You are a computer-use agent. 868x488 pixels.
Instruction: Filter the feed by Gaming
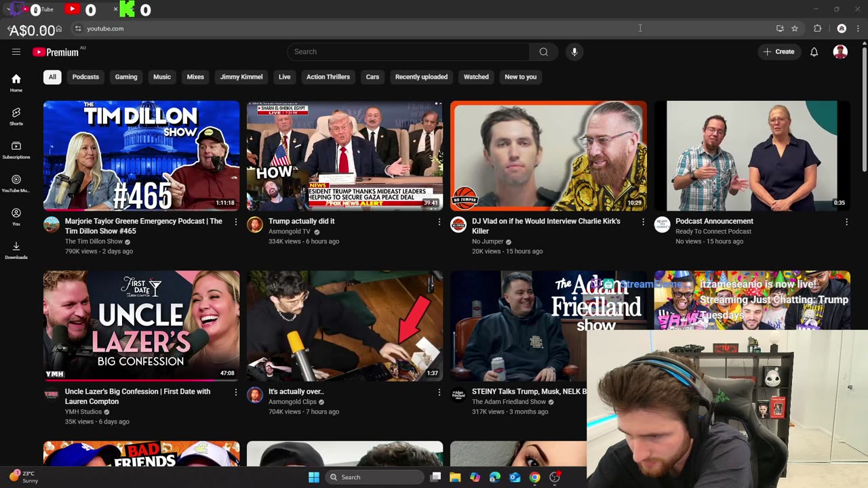(x=126, y=77)
